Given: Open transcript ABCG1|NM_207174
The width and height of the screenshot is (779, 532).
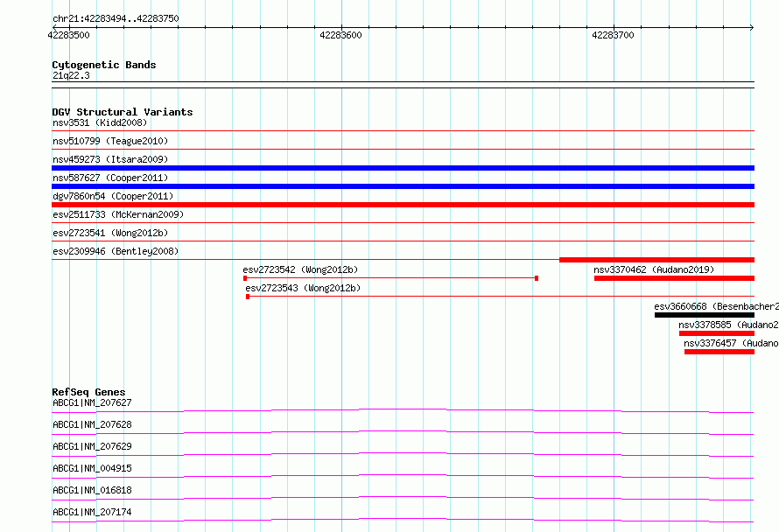Looking at the screenshot, I should (x=92, y=512).
